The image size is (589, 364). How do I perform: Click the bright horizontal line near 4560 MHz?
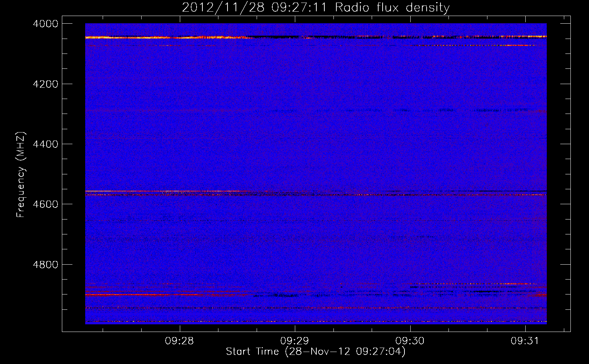pyautogui.click(x=167, y=191)
